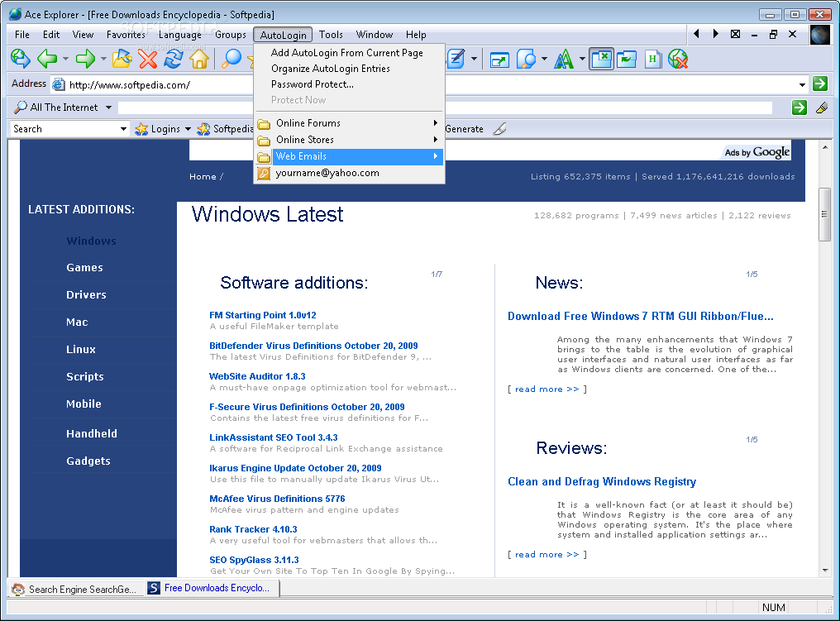
Task: Click the green Back arrow icon
Action: (x=47, y=59)
